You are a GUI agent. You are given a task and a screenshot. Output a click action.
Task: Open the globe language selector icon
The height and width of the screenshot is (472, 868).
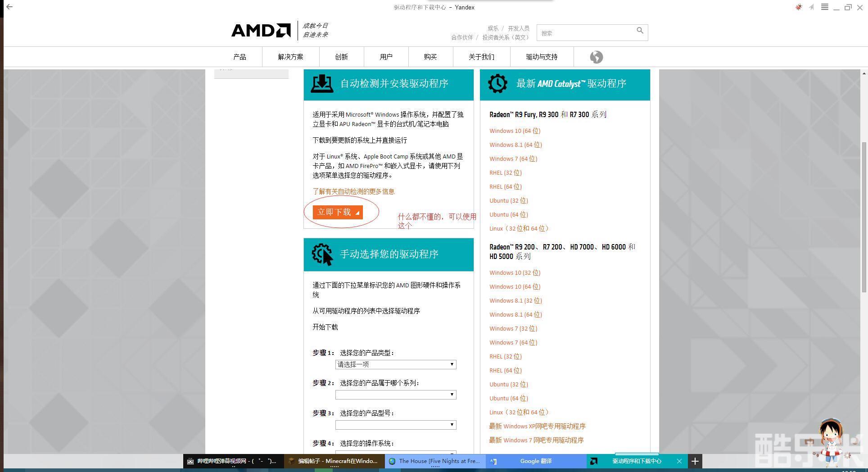coord(596,57)
